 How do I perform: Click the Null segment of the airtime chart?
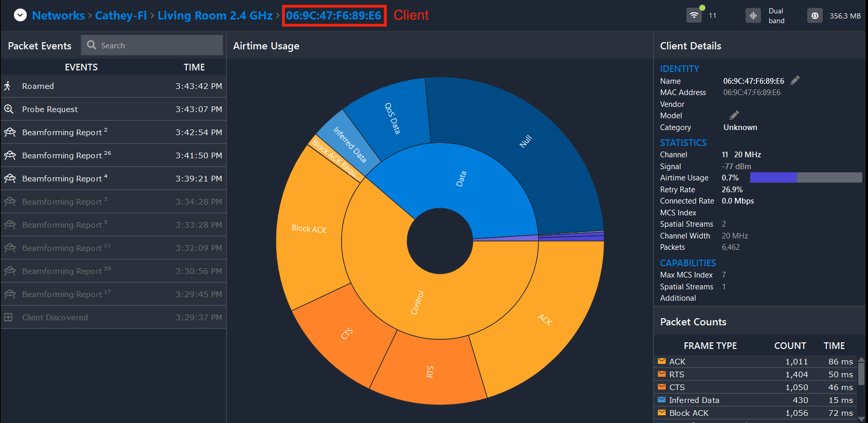tap(525, 142)
